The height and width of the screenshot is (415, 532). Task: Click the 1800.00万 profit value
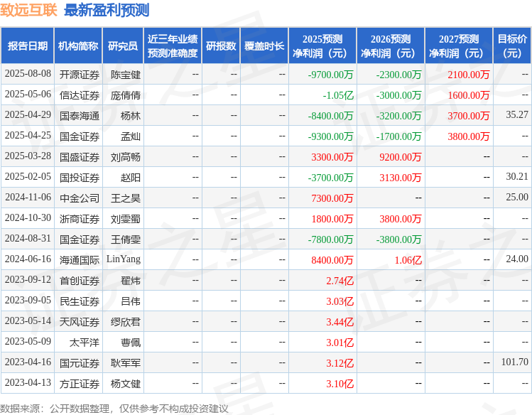click(x=332, y=219)
